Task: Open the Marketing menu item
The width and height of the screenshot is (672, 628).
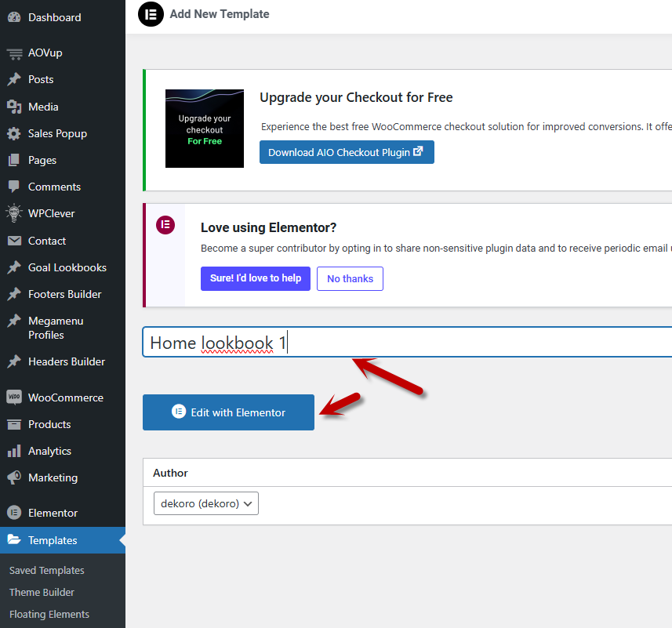Action: [63, 477]
